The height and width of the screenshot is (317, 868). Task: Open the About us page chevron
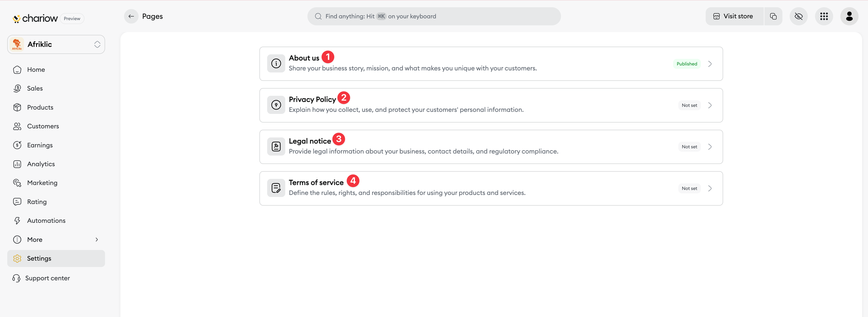pos(710,64)
